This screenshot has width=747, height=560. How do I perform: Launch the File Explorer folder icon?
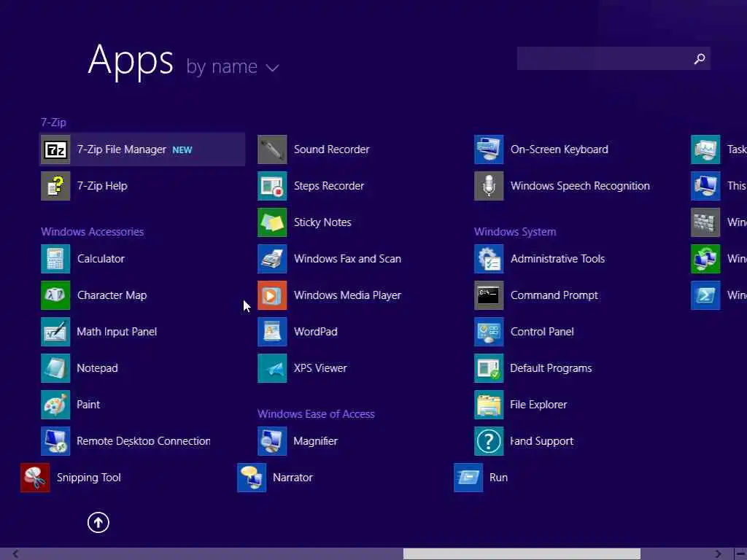(489, 404)
